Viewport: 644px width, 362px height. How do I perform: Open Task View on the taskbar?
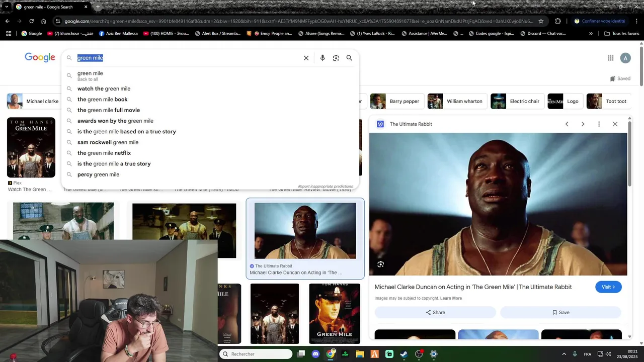click(x=301, y=354)
